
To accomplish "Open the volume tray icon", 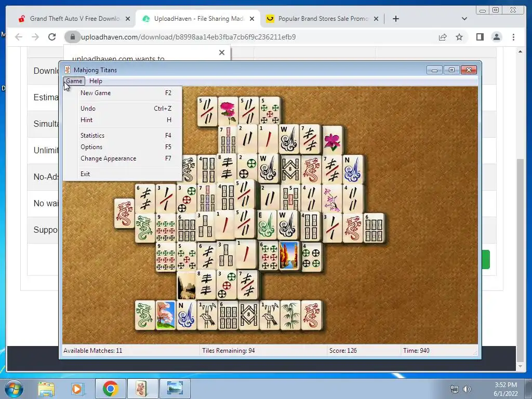I will pos(467,389).
